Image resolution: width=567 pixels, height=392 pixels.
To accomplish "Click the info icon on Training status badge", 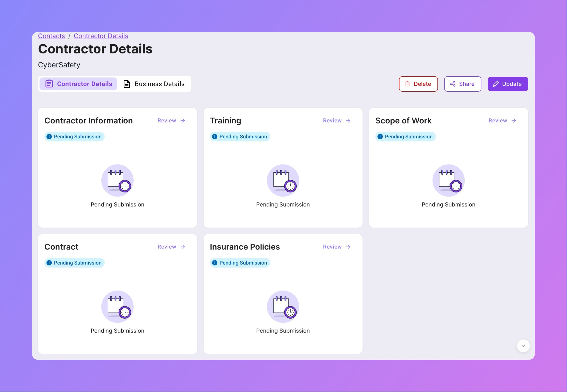I will coord(215,137).
